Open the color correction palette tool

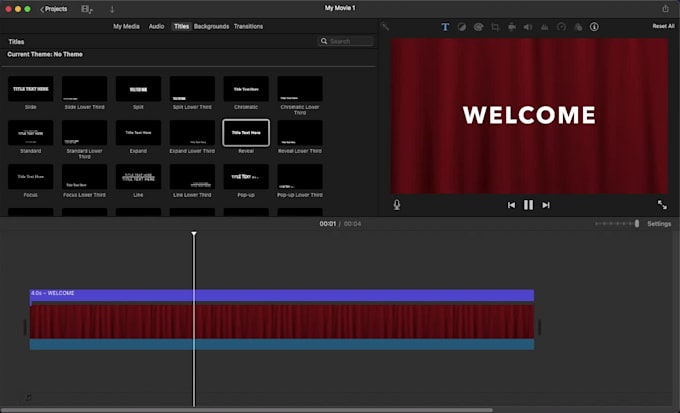click(x=478, y=27)
